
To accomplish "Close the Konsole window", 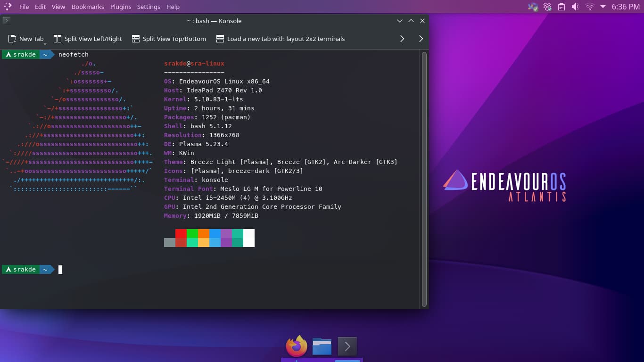I will 422,21.
